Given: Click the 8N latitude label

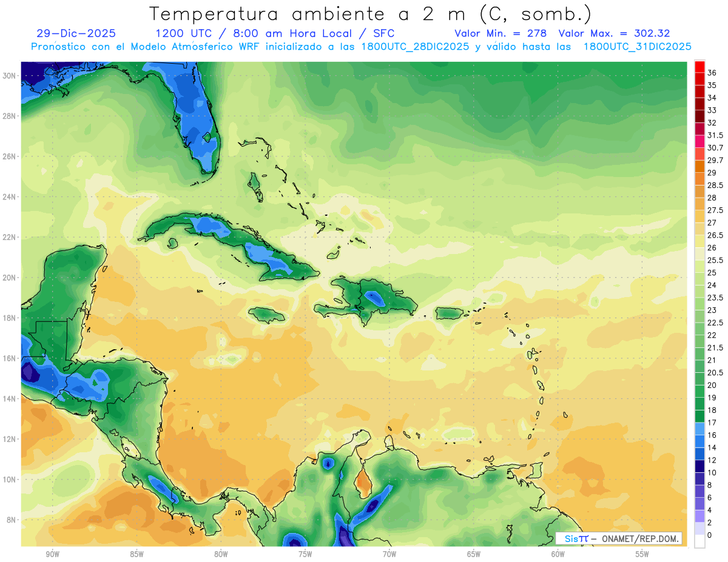Looking at the screenshot, I should [12, 520].
